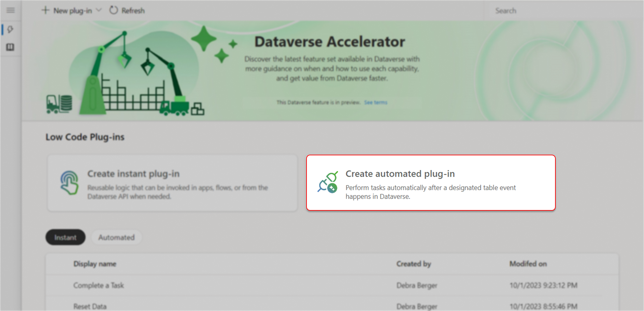644x311 pixels.
Task: Open the hamburger menu in the sidebar
Action: click(x=10, y=10)
